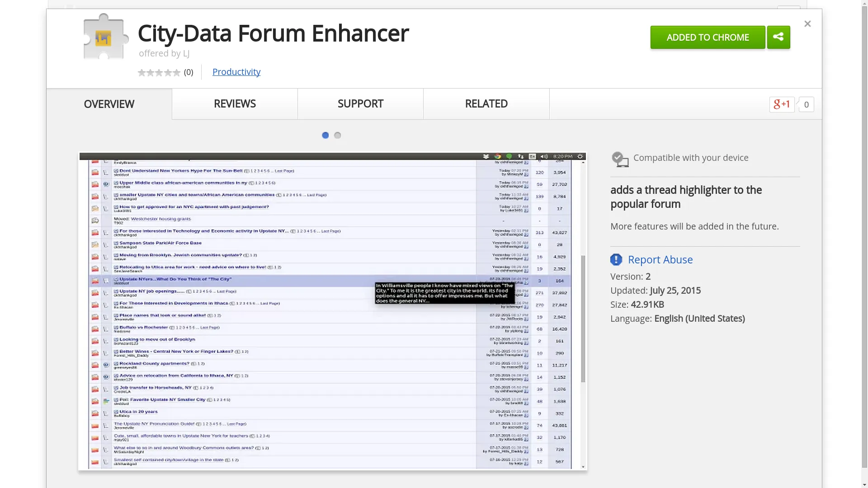Open the Support tab
This screenshot has height=488, width=868.
(360, 104)
